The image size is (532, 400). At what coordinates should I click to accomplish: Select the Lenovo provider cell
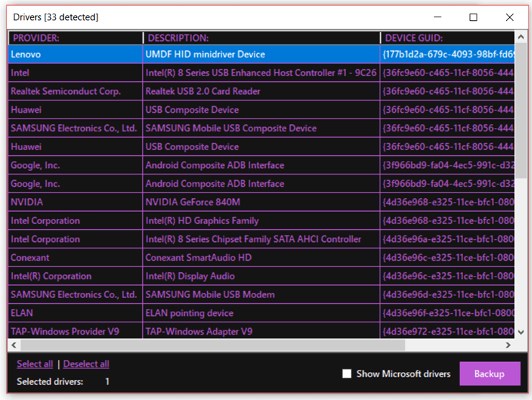[x=75, y=55]
